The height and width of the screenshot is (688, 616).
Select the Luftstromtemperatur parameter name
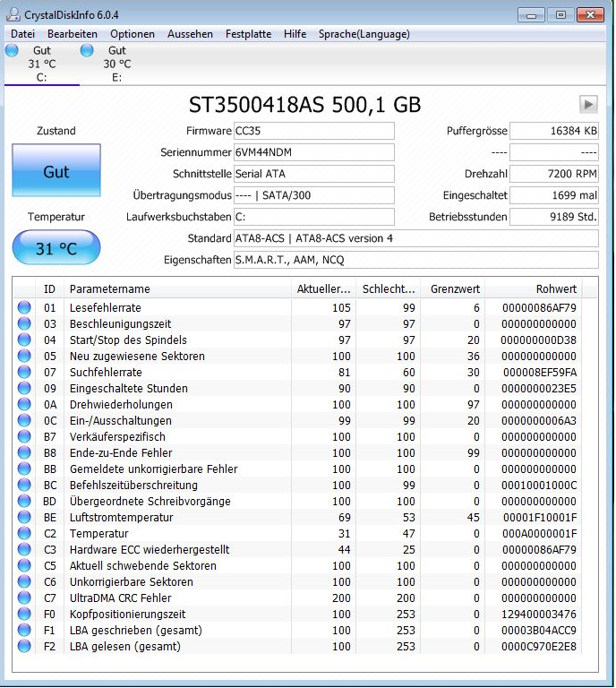(x=122, y=517)
